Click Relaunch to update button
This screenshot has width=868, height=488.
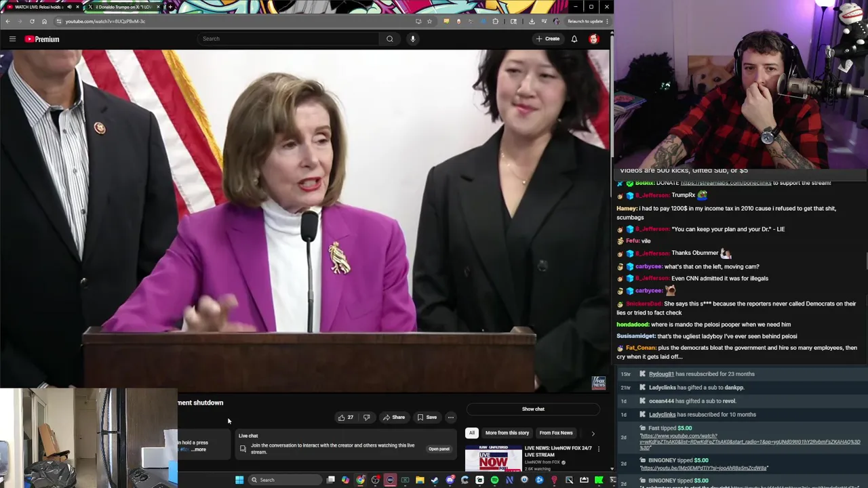587,21
